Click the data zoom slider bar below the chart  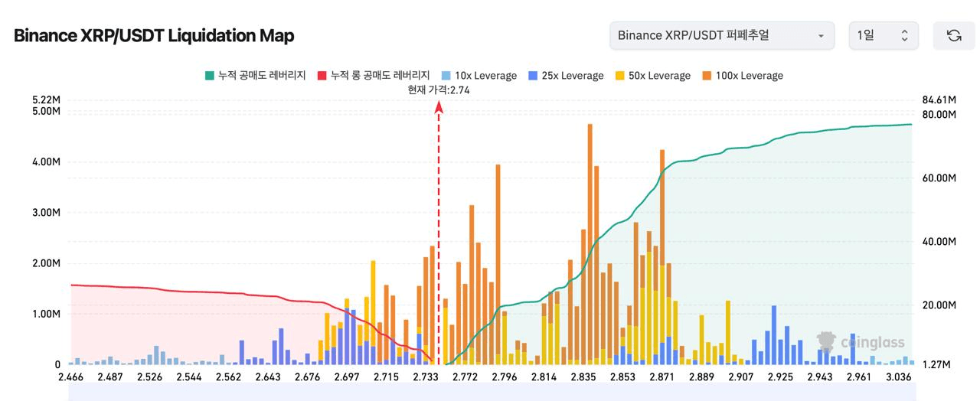[492, 393]
